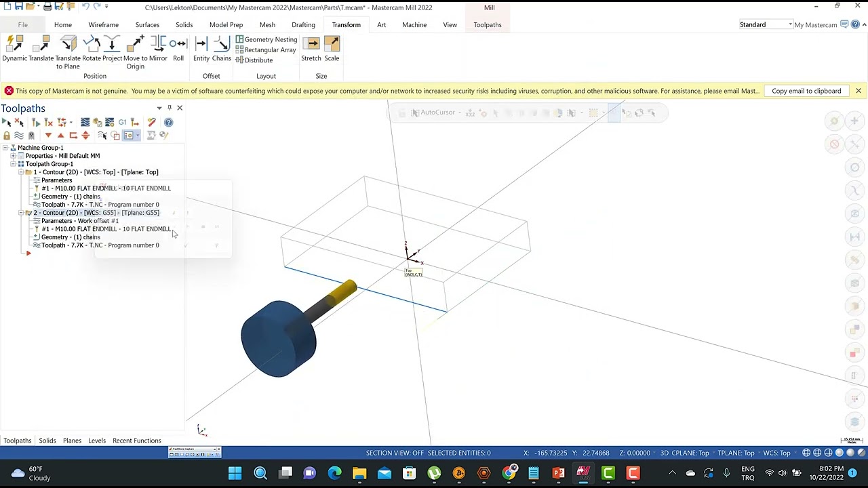Move insert arrow up one item

(x=60, y=136)
